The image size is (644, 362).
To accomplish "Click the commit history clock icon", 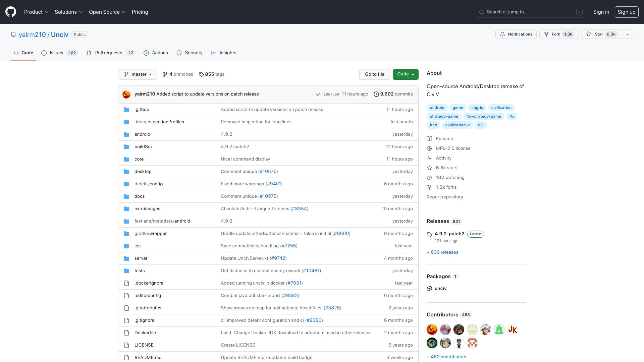I will click(x=376, y=94).
